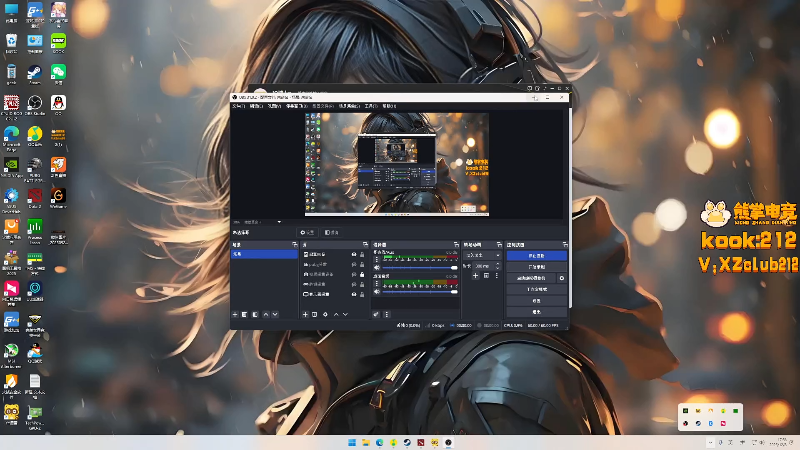Pop out the Controls dock panel
The width and height of the screenshot is (800, 450).
tap(564, 245)
